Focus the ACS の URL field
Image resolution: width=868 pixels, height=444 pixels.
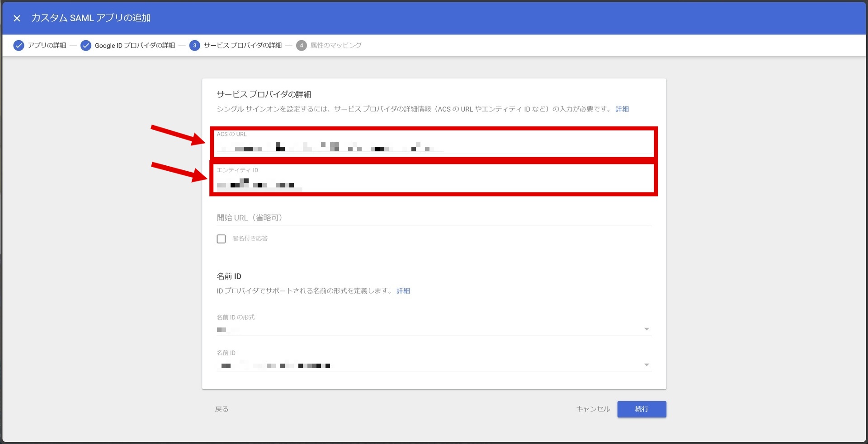(434, 143)
